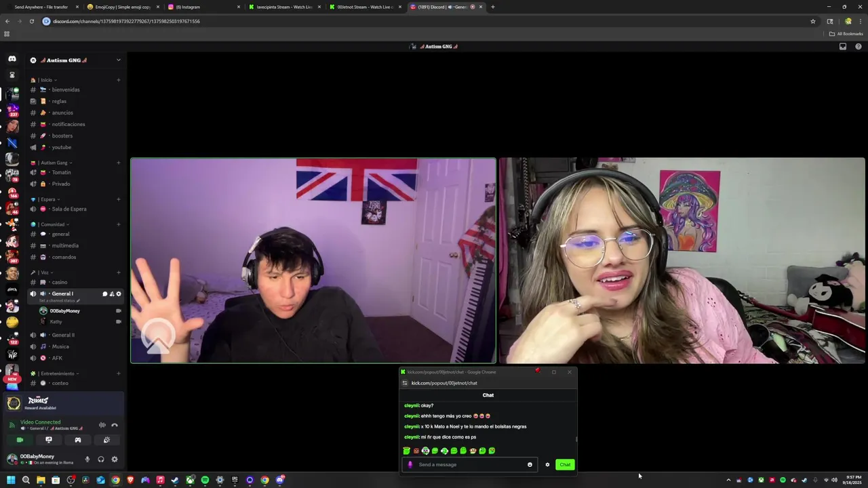Viewport: 868px width, 488px height.
Task: Open the multimedia channel
Action: coord(75,245)
